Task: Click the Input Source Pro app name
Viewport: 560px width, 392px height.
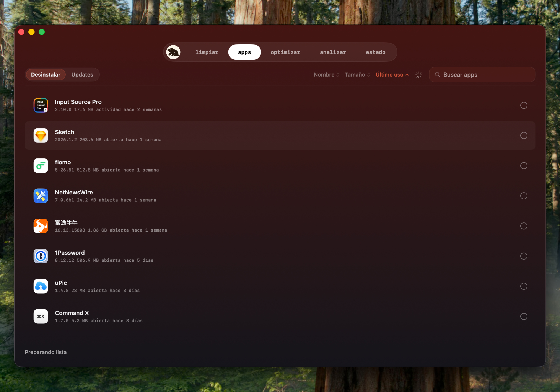Action: pyautogui.click(x=78, y=102)
